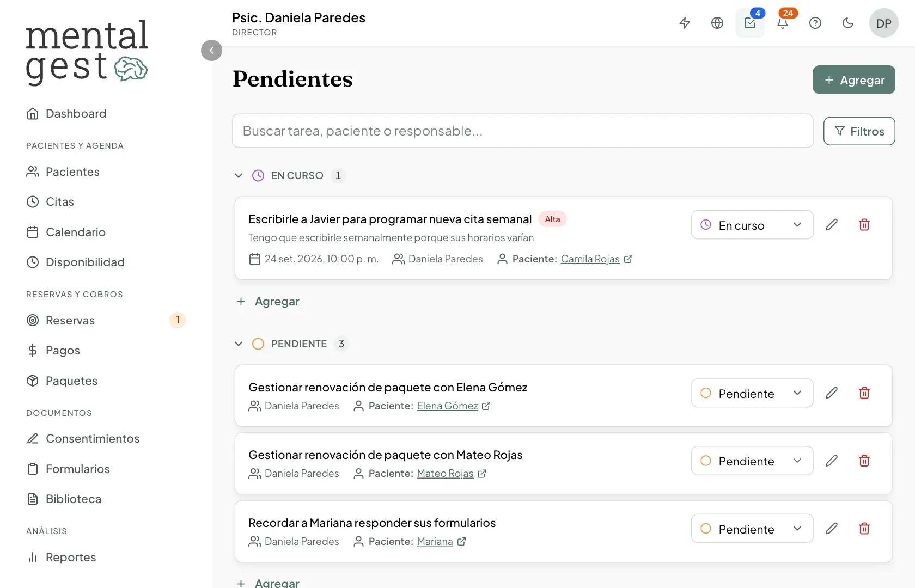Collapse the EN CURSO section

pos(239,176)
